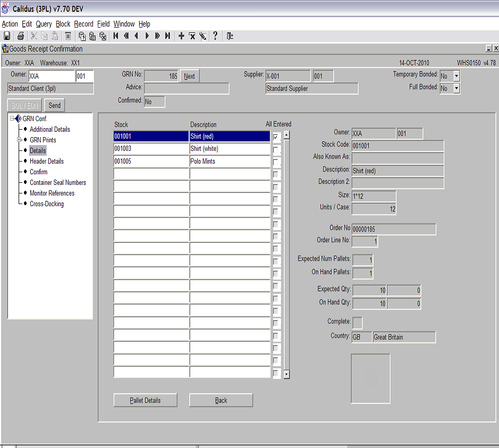This screenshot has width=499, height=448.
Task: Open Help with the question mark icon
Action: tap(215, 36)
